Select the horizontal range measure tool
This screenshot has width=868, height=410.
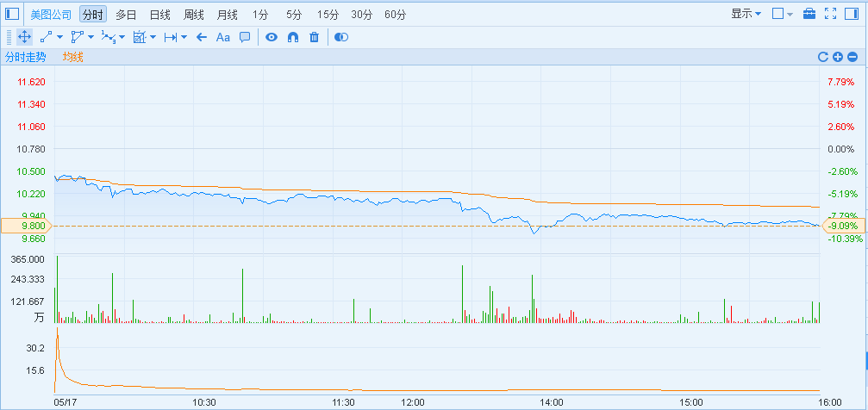(x=171, y=37)
